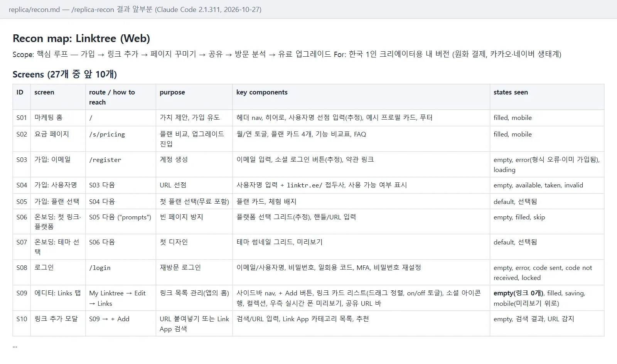Click the 'key components' column header

click(x=361, y=97)
